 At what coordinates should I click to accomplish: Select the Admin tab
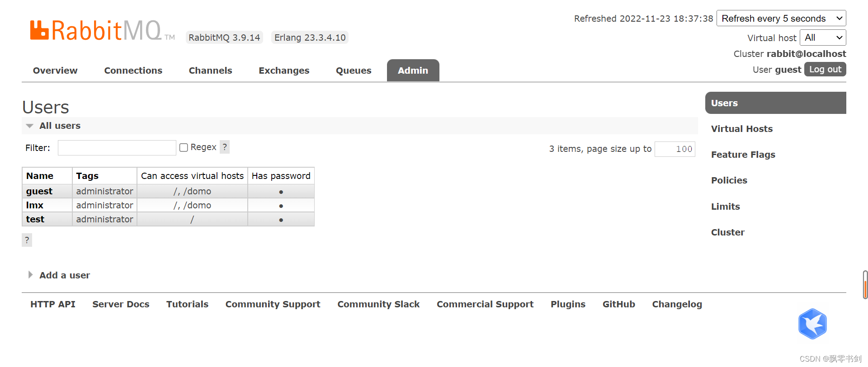point(413,71)
